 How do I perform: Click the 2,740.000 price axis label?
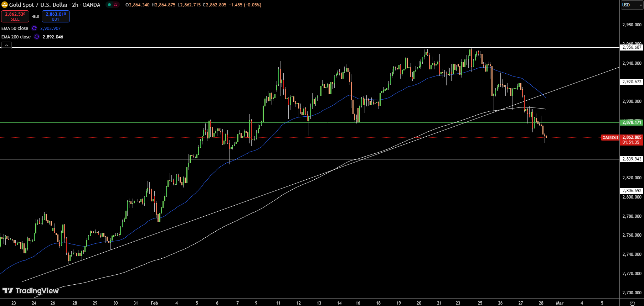tap(632, 254)
